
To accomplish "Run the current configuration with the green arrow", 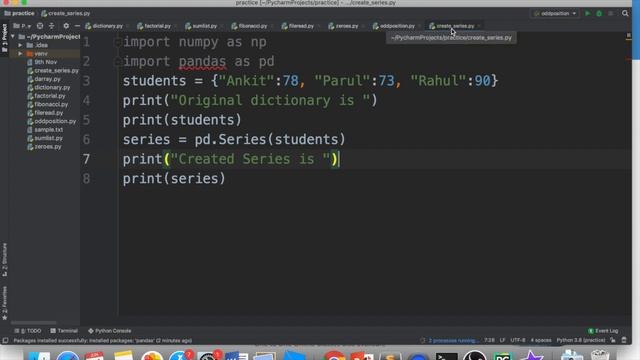I will point(587,13).
